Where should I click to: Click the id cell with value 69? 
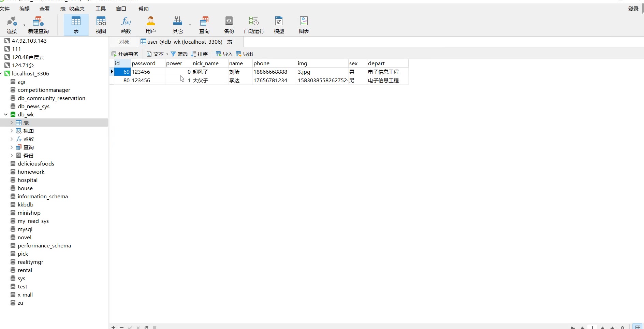pyautogui.click(x=122, y=72)
